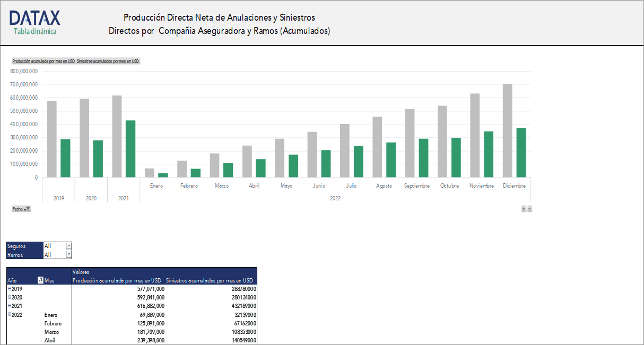Viewport: 644px width, 345px height.
Task: Click the minus button beside the chart
Action: click(529, 209)
